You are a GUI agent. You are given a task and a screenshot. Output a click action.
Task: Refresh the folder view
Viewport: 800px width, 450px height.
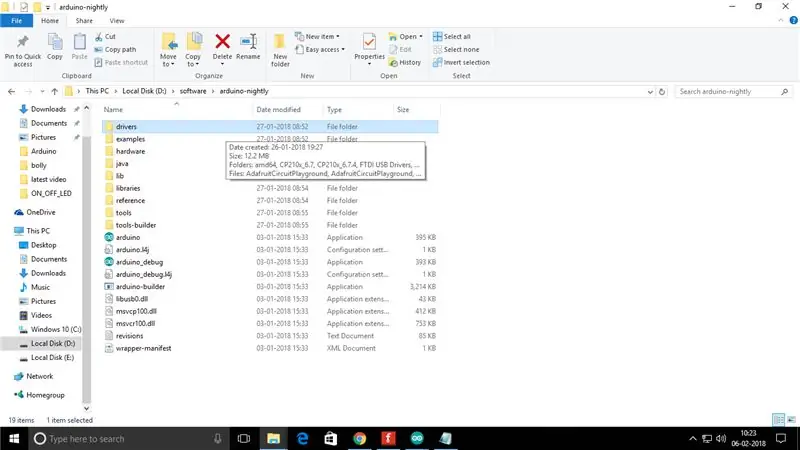click(x=662, y=92)
